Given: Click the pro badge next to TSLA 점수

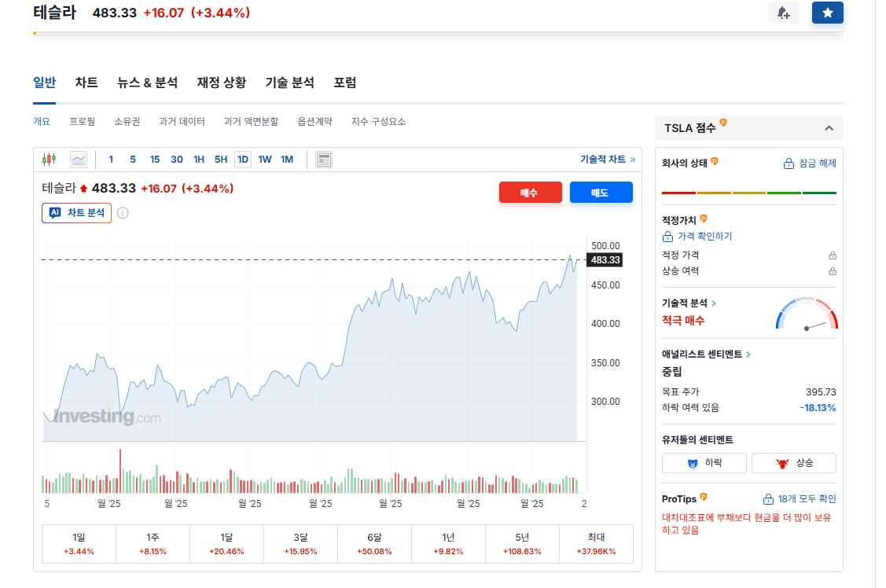Looking at the screenshot, I should pyautogui.click(x=723, y=123).
